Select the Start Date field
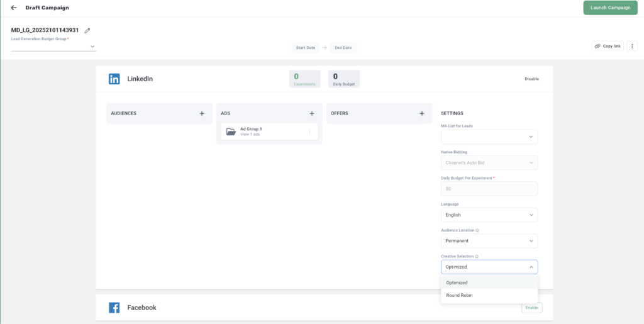This screenshot has height=324, width=644. click(306, 48)
